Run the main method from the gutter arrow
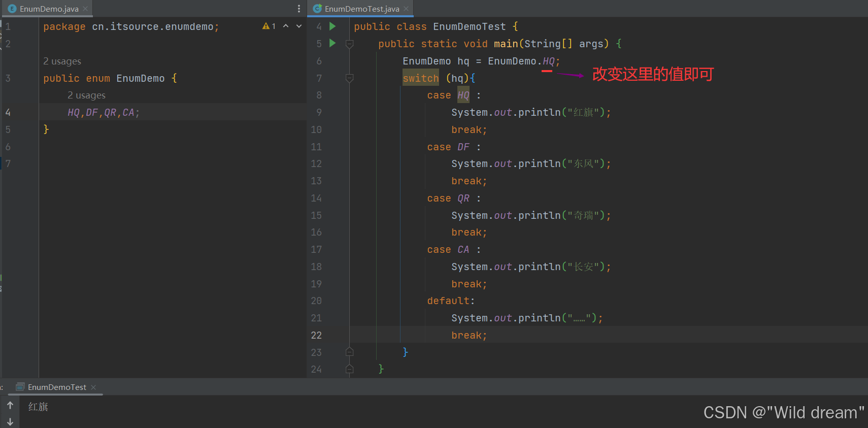868x428 pixels. (x=332, y=43)
